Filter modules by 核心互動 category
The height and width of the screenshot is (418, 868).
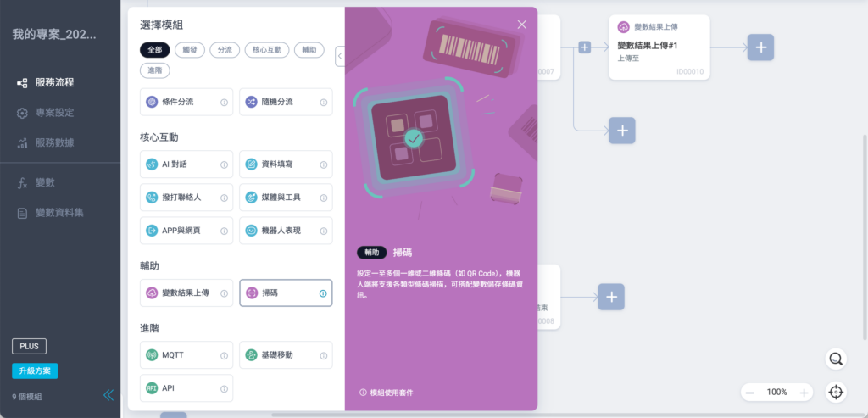(267, 50)
